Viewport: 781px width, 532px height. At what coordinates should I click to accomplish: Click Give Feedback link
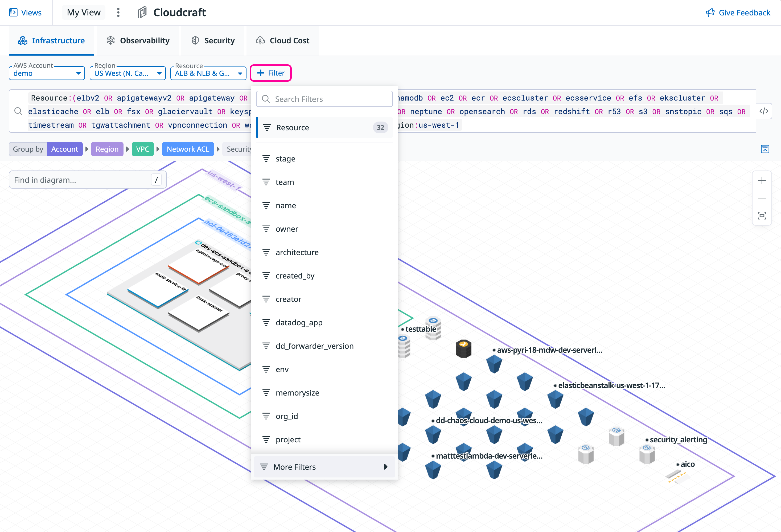[x=738, y=13]
